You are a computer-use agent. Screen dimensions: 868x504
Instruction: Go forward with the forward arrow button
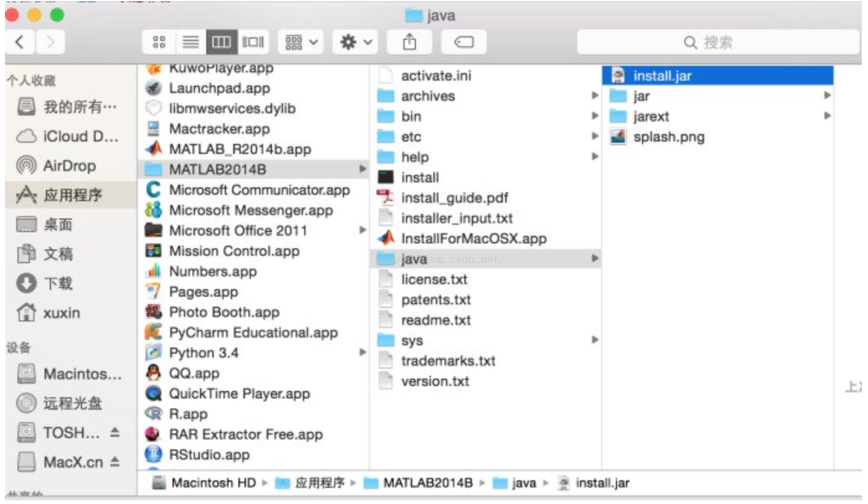pyautogui.click(x=50, y=42)
